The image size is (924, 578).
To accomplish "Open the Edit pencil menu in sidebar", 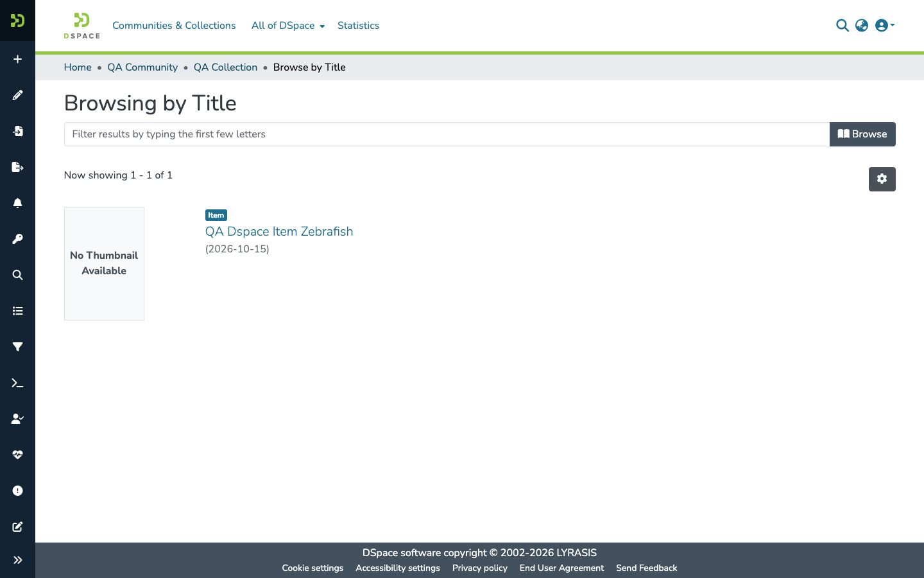I will (x=17, y=95).
